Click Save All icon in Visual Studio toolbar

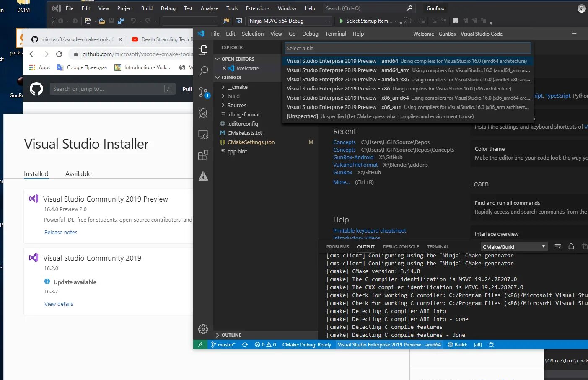121,21
